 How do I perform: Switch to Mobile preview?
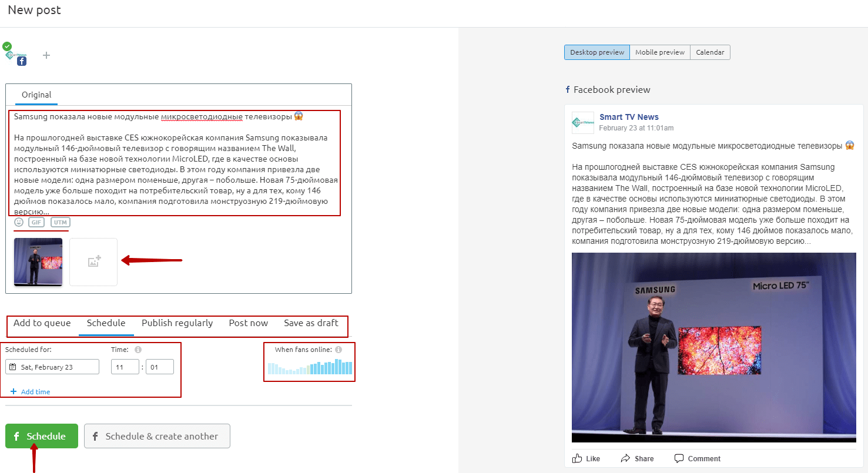[x=660, y=52]
